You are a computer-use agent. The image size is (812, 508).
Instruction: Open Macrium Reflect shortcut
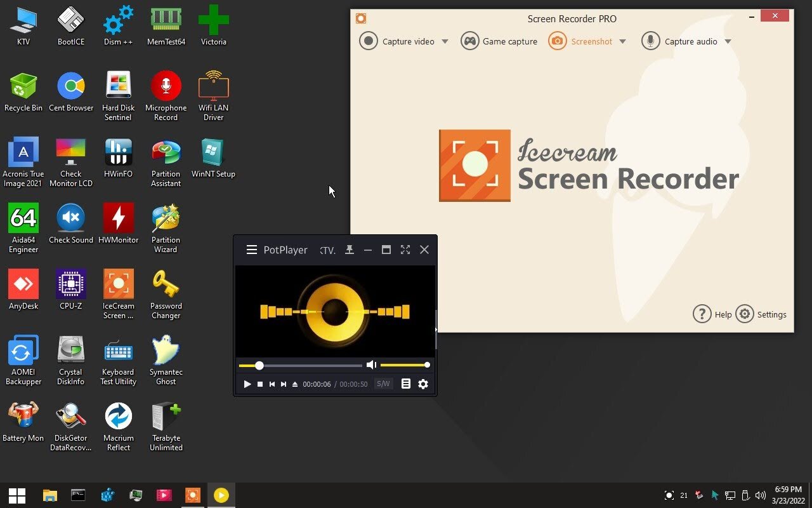tap(119, 427)
